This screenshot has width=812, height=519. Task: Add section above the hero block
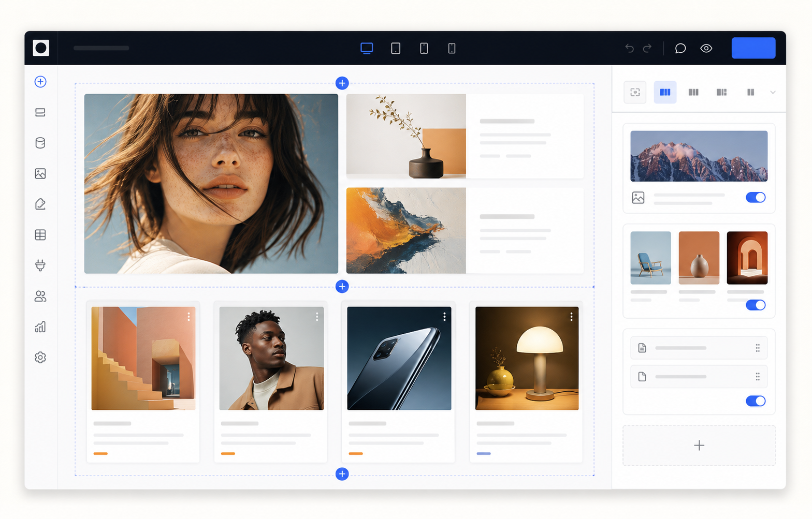tap(342, 83)
